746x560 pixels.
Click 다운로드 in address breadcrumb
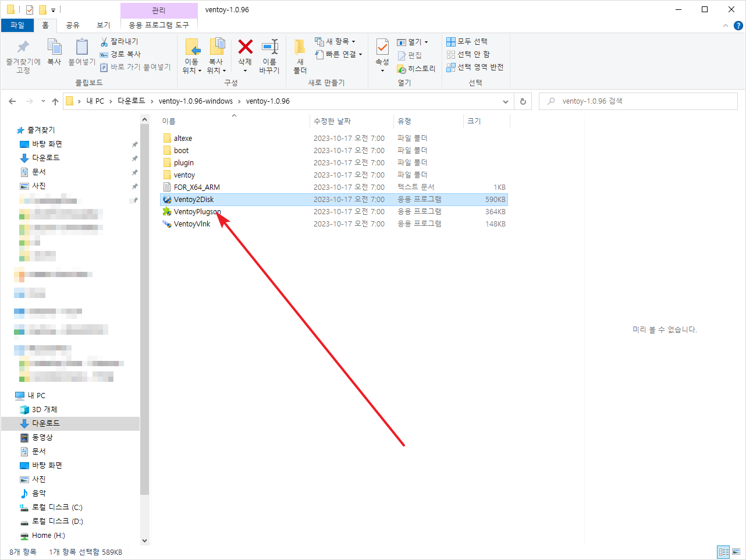coord(132,101)
